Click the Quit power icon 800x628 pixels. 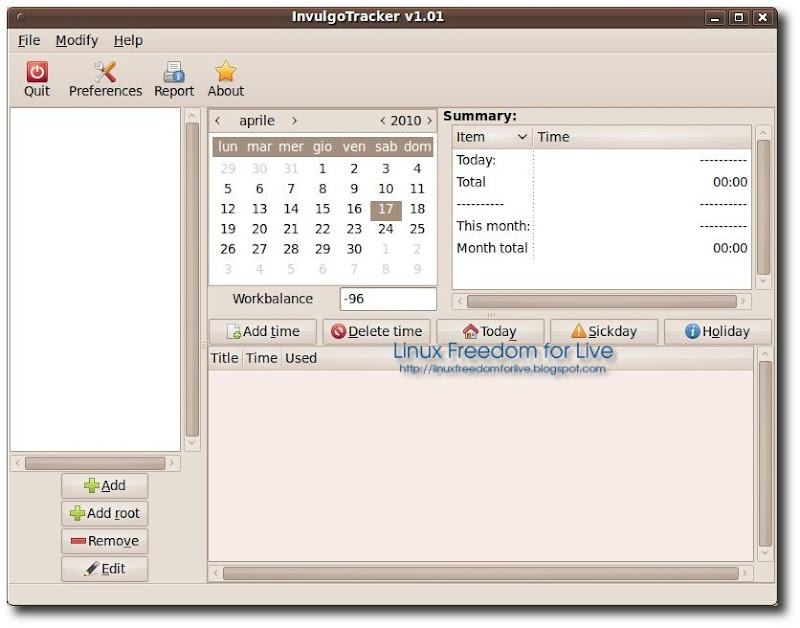37,72
